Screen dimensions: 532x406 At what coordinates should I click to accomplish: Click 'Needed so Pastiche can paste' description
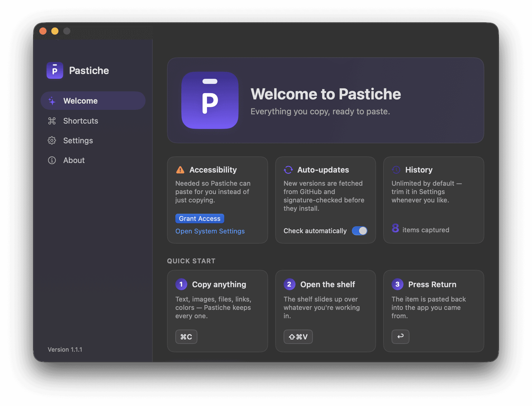(x=213, y=192)
